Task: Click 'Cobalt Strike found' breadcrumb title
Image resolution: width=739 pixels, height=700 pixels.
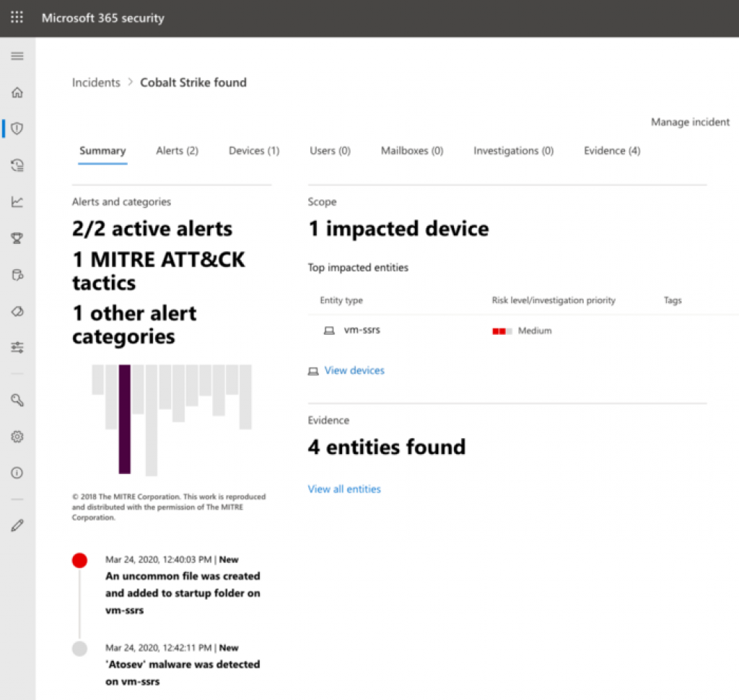Action: click(x=193, y=82)
